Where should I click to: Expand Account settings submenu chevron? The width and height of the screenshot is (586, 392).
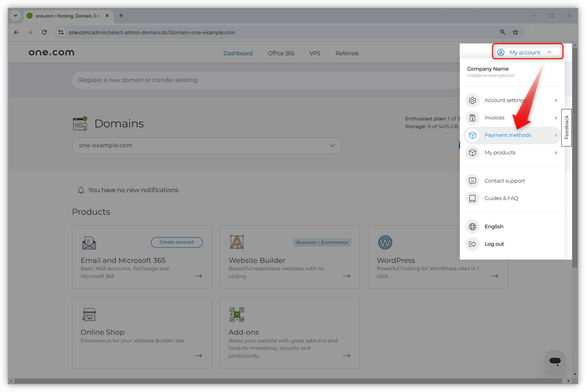[x=556, y=100]
